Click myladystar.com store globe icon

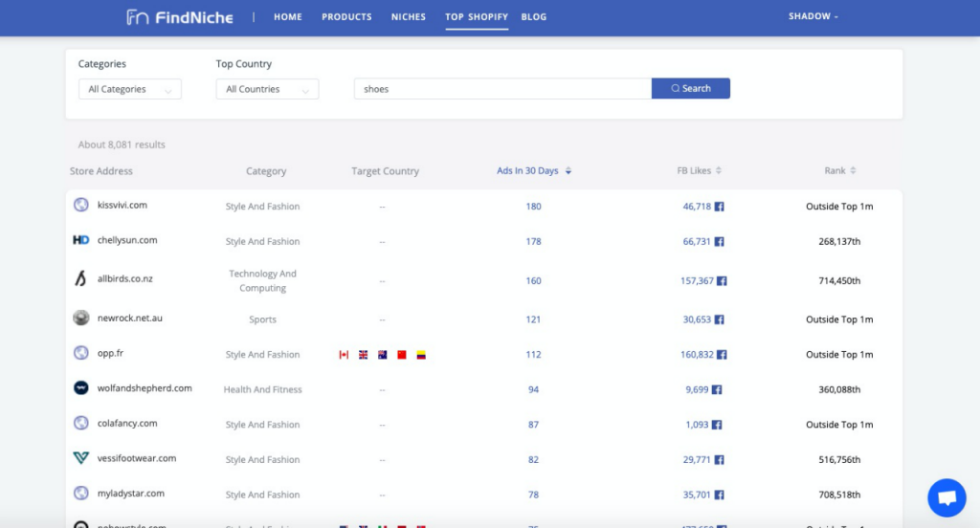80,493
